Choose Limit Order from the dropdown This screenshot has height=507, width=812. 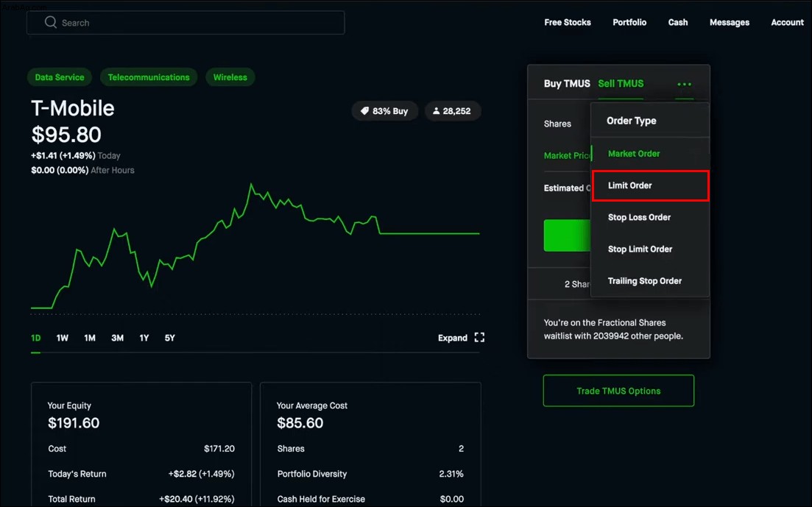(650, 185)
